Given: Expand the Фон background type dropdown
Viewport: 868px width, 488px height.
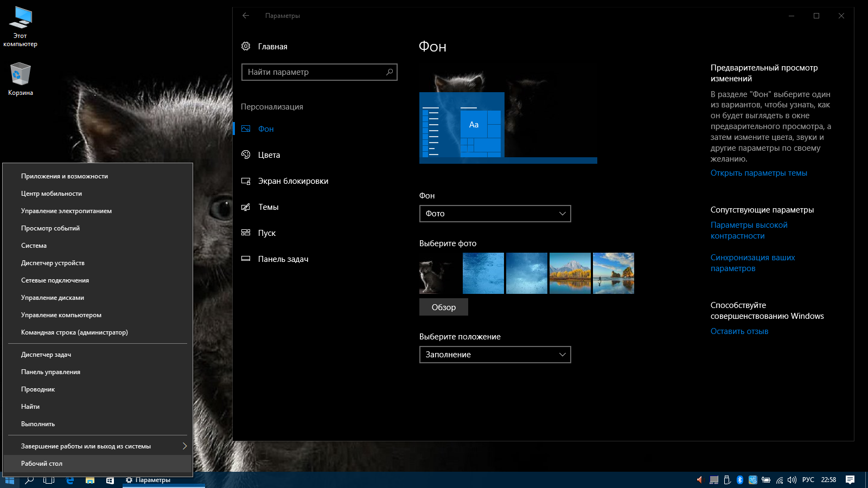Looking at the screenshot, I should [495, 214].
